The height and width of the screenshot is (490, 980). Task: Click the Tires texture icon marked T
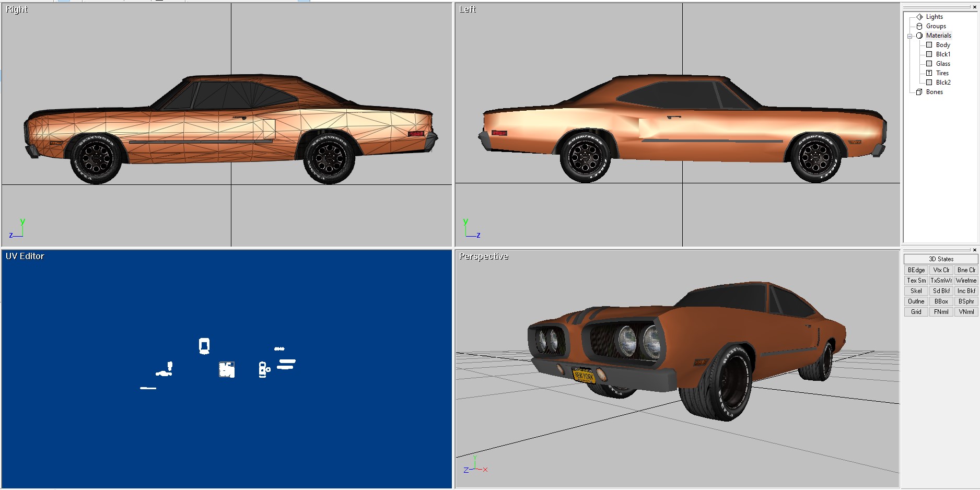pyautogui.click(x=929, y=73)
